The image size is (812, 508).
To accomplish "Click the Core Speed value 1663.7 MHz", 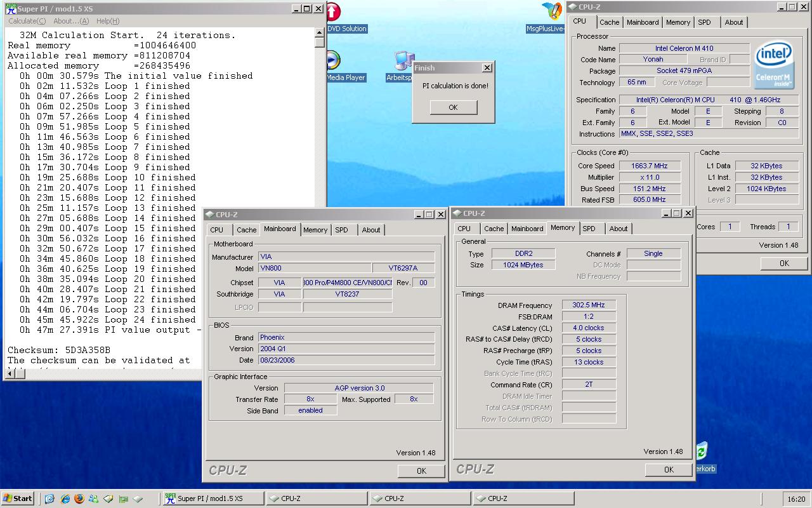I will tap(649, 166).
